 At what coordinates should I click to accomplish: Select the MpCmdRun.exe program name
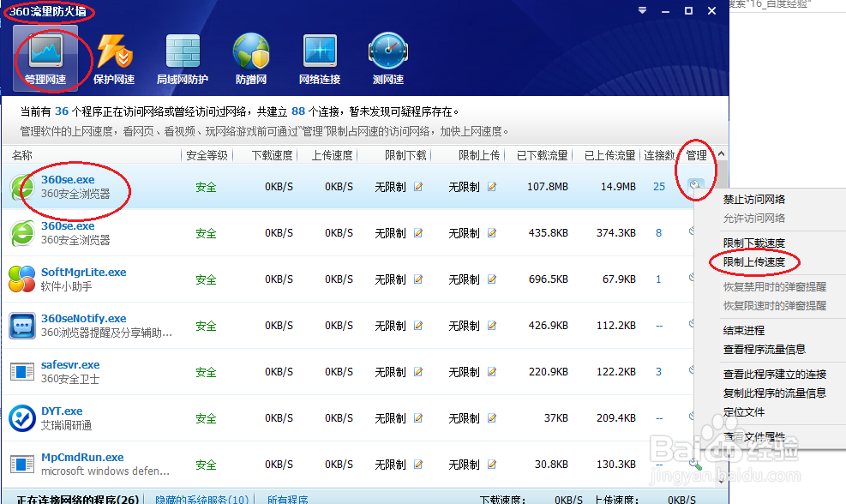82,458
